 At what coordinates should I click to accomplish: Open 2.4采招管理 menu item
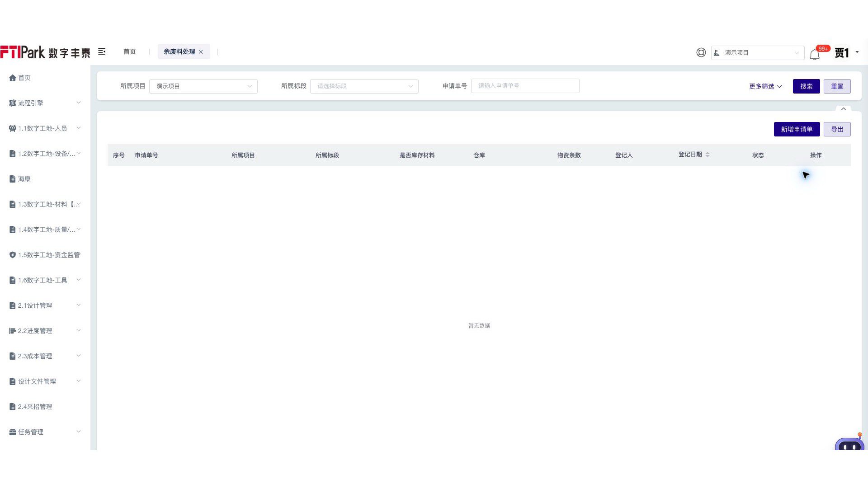[45, 407]
